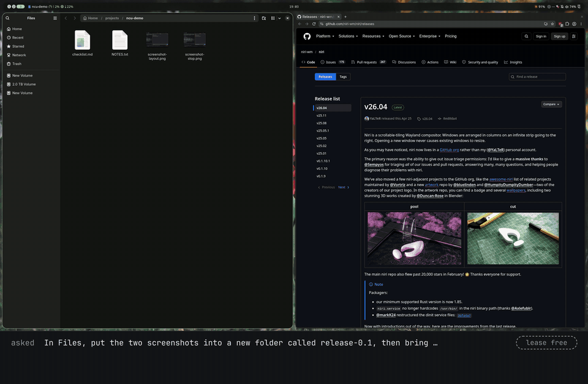The width and height of the screenshot is (588, 384).
Task: Open browser extensions puzzle icon
Action: coord(567,24)
